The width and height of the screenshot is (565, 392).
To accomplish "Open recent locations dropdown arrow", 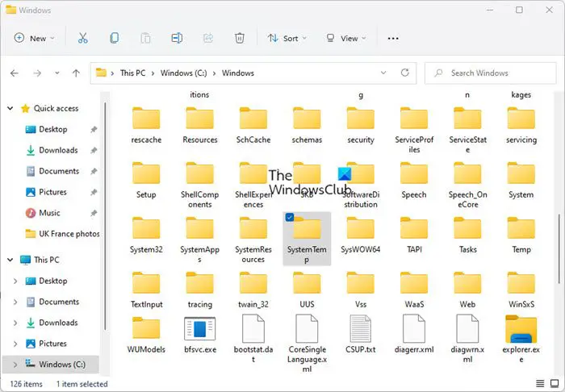I will (57, 73).
